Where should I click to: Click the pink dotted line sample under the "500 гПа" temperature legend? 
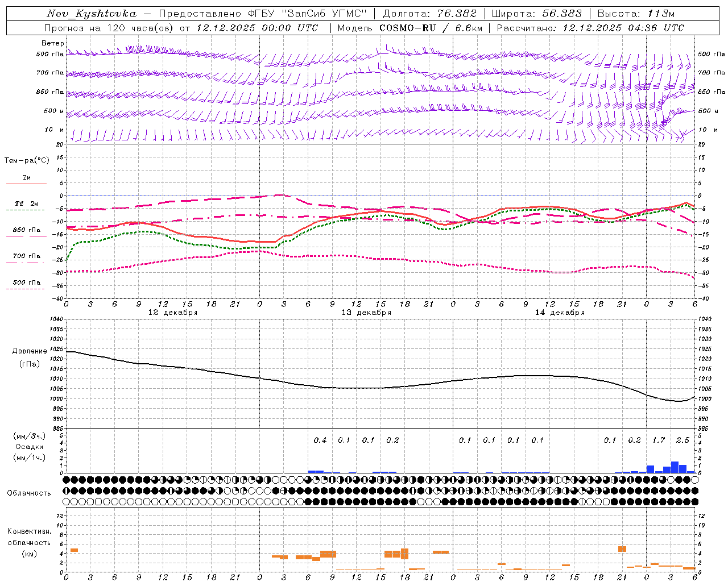(x=26, y=289)
